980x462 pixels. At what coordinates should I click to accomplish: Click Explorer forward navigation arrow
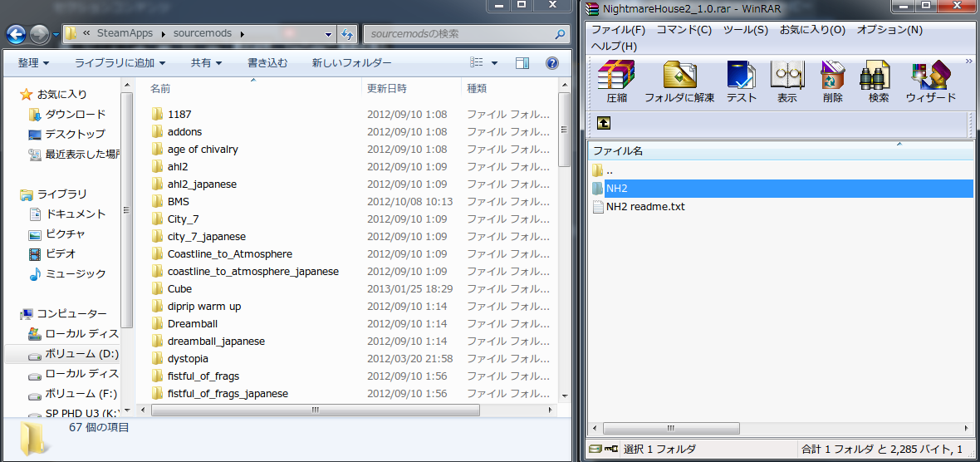(x=39, y=34)
